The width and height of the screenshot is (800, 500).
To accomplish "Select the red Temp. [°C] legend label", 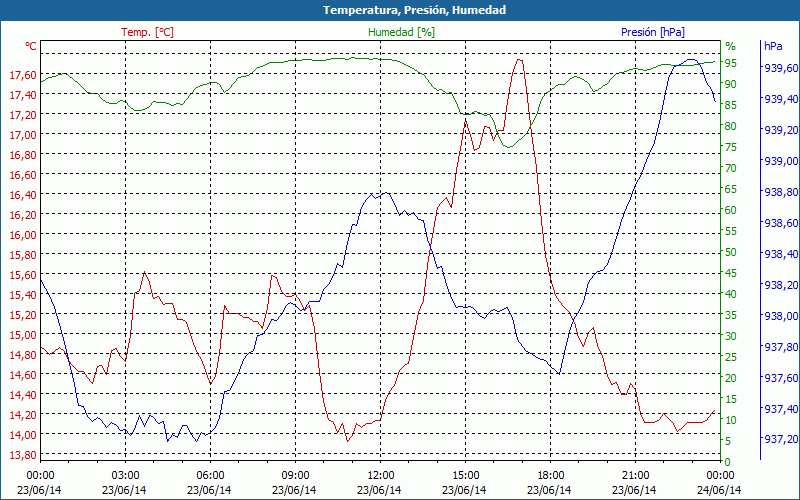I will 147,32.
